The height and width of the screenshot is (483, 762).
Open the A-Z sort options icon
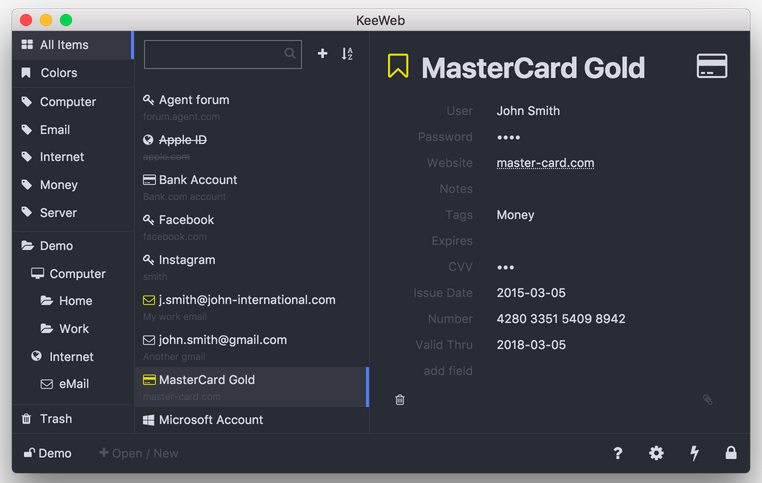[x=347, y=53]
